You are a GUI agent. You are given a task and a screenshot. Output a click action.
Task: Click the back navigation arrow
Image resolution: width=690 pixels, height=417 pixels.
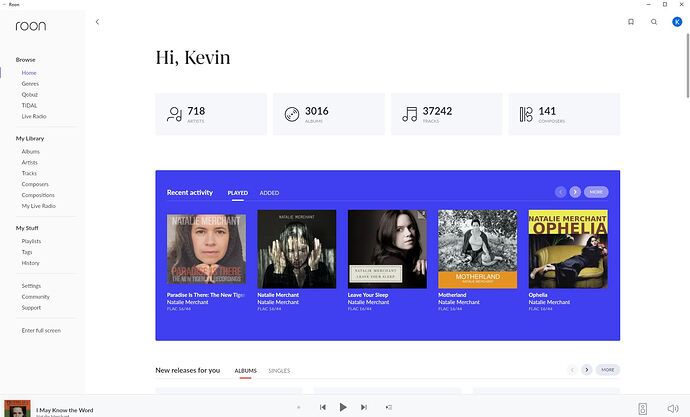[97, 22]
